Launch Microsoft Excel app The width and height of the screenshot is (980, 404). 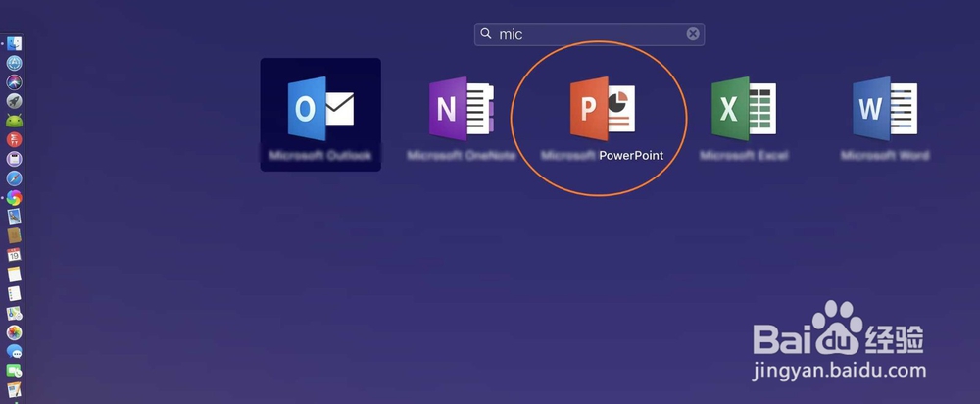[744, 109]
